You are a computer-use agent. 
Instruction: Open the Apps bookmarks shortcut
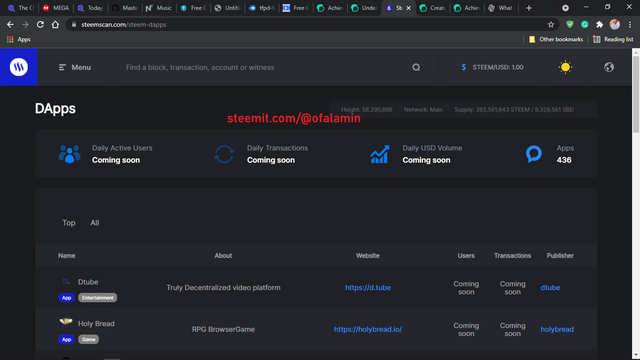point(19,40)
